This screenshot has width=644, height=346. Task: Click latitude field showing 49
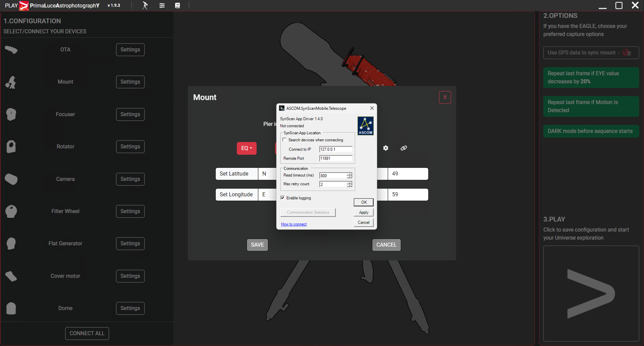408,174
